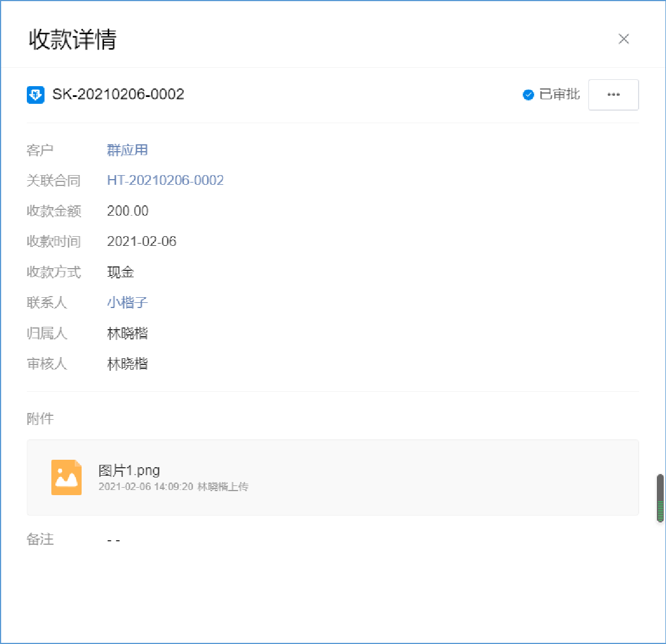Click the attachment upload timestamp text
The width and height of the screenshot is (666, 644).
173,487
